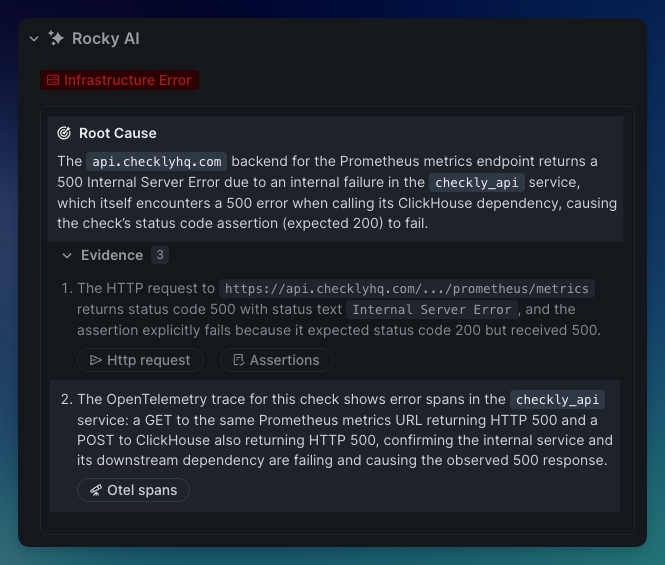This screenshot has width=665, height=565.
Task: Open the Assertions chip
Action: 276,360
